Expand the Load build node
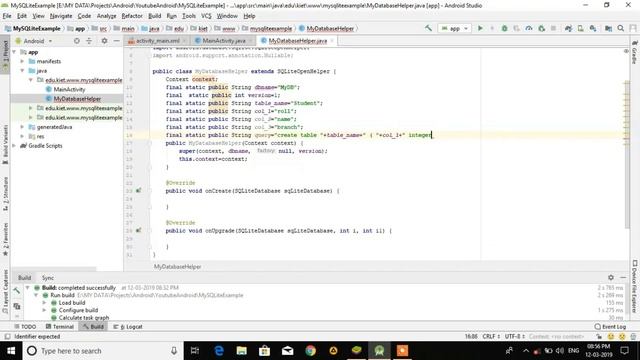This screenshot has width=640, height=360. pos(44,302)
